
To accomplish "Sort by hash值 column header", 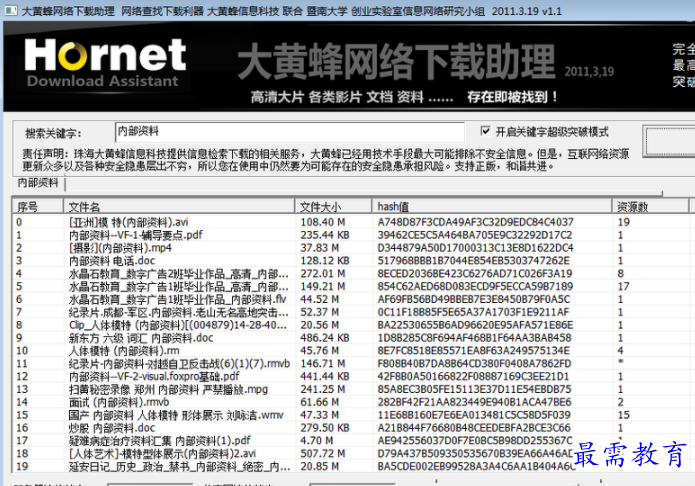I will tap(492, 206).
